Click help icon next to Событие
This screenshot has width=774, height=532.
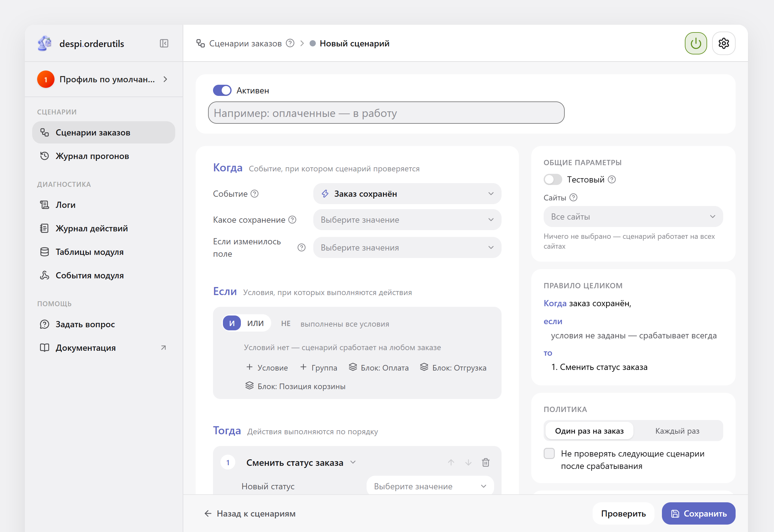tap(254, 194)
